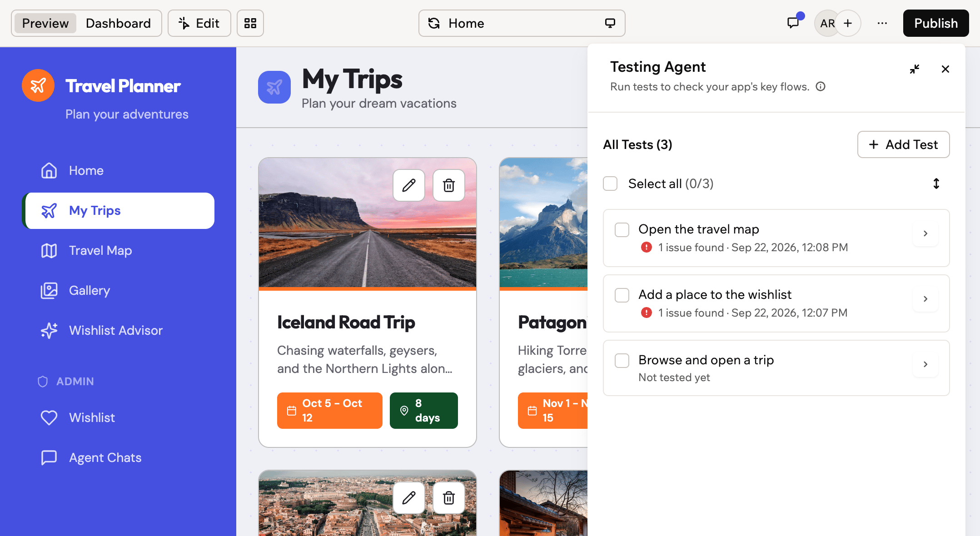Image resolution: width=980 pixels, height=536 pixels.
Task: Click "1 issue found · Sep 22, 2026, 12:08 PM" text
Action: [x=753, y=248]
